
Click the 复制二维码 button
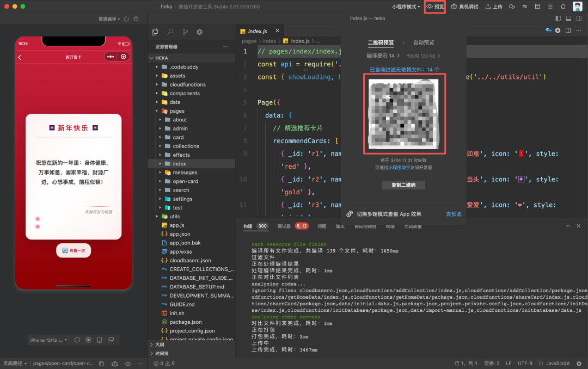pos(403,185)
